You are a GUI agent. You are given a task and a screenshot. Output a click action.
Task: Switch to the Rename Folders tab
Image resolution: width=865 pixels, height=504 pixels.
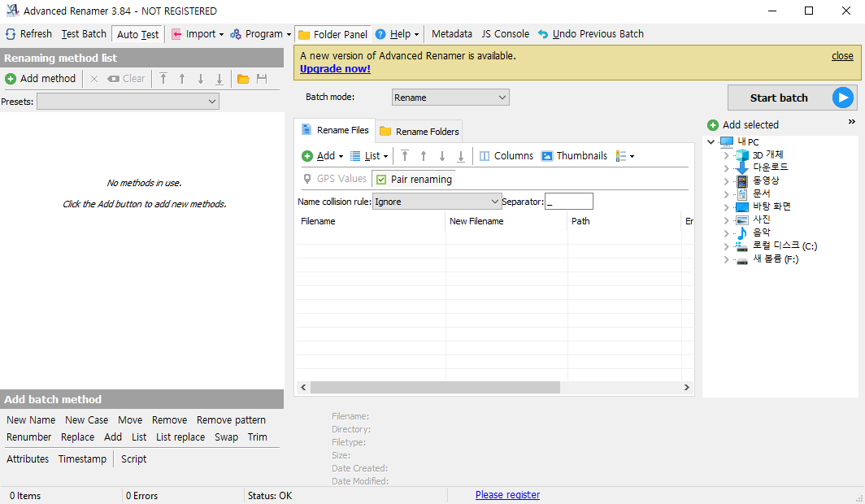click(x=419, y=131)
